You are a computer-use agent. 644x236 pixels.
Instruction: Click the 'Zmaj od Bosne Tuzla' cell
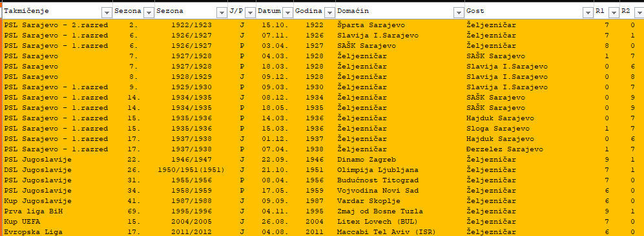[400, 211]
